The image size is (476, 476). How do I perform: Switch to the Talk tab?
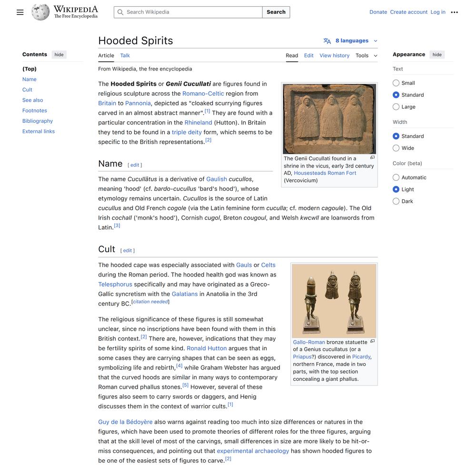click(125, 56)
